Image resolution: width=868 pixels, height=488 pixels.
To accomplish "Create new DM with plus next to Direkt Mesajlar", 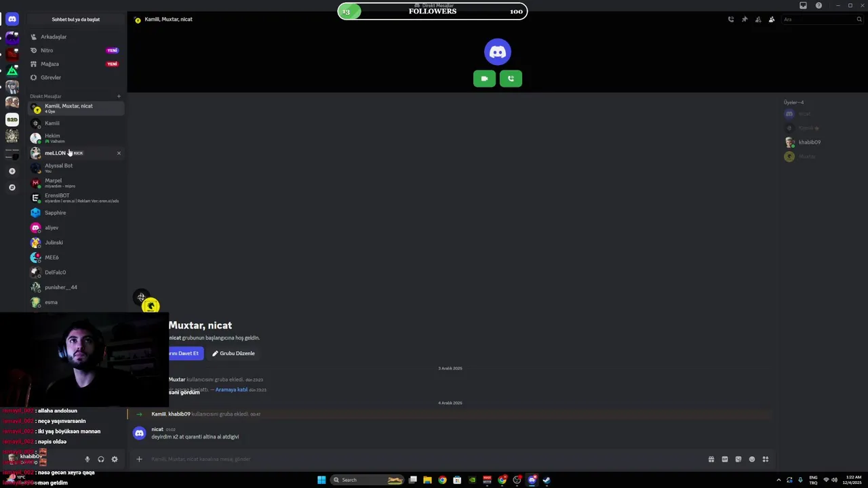I will pyautogui.click(x=119, y=96).
